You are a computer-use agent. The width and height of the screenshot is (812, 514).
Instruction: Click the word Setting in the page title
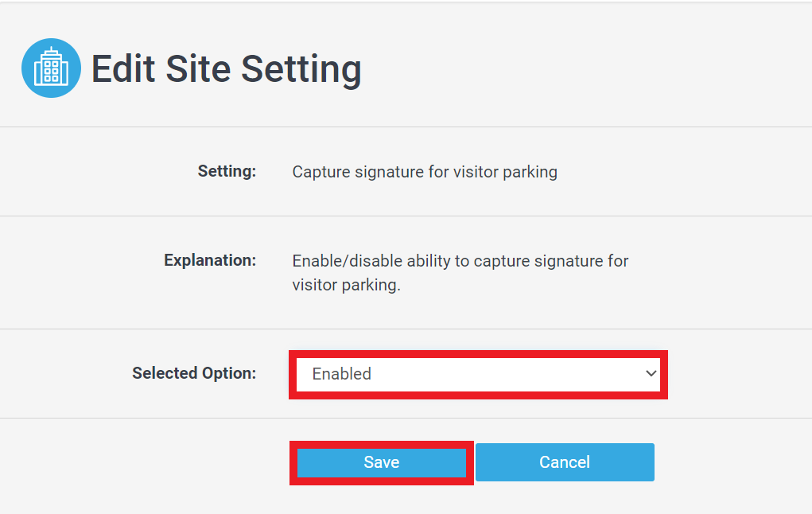pyautogui.click(x=301, y=70)
